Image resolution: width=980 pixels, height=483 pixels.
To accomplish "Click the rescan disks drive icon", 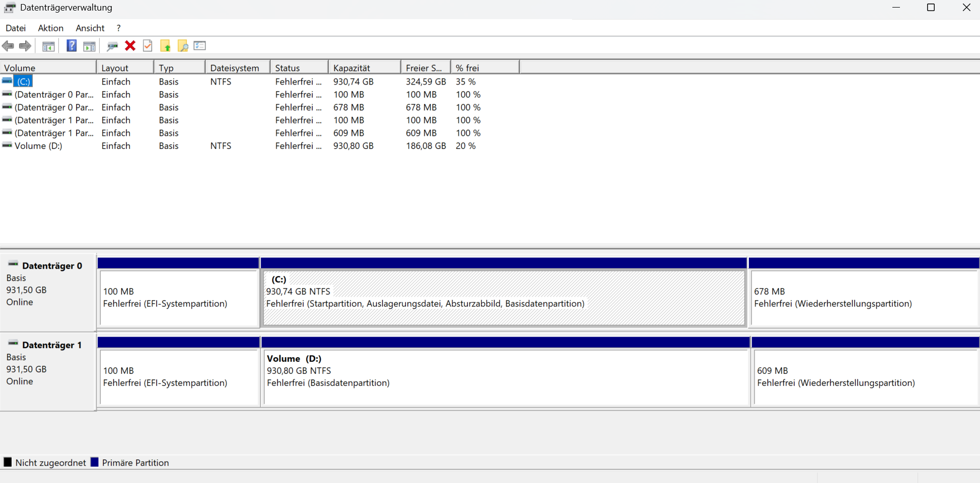I will coord(112,46).
